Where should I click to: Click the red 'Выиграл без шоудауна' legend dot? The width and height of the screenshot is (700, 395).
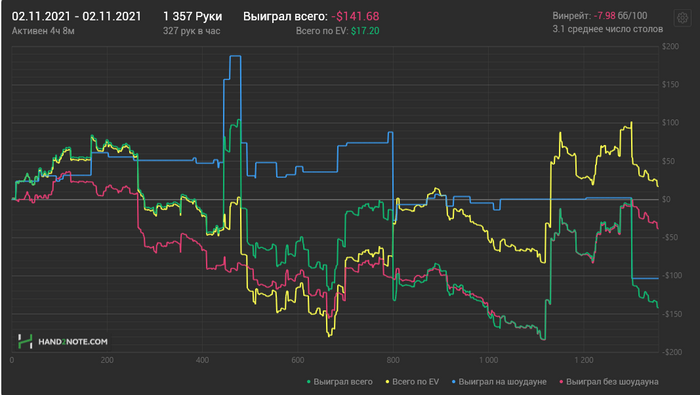[x=562, y=382]
